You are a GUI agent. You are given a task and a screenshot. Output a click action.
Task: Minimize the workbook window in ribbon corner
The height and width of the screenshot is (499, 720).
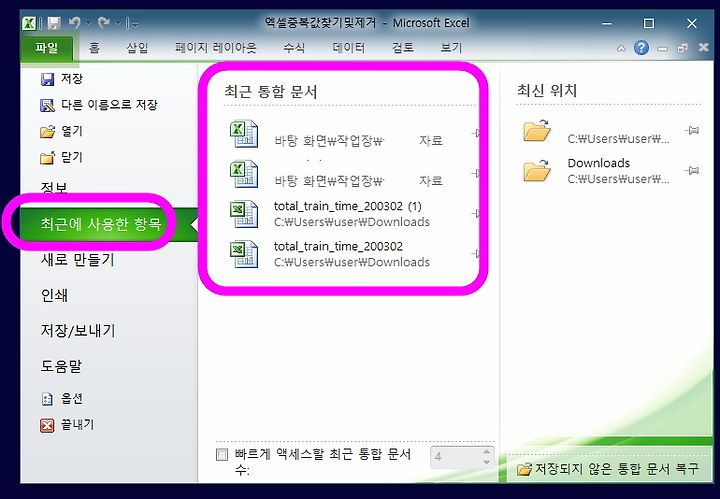662,48
